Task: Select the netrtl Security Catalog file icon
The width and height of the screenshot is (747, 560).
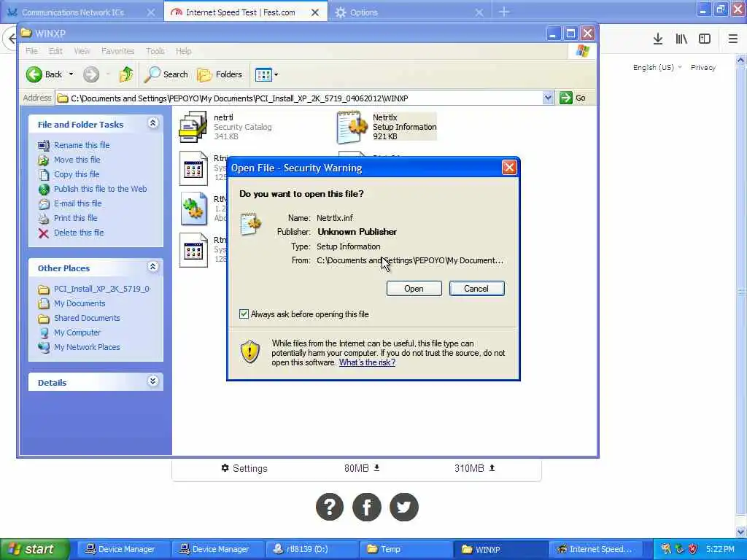Action: click(x=193, y=127)
